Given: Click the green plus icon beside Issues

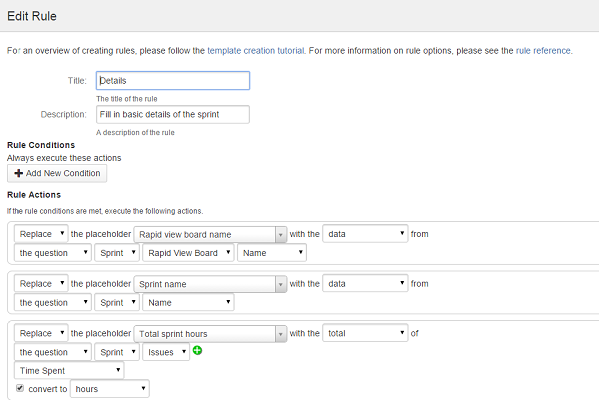Looking at the screenshot, I should pos(197,351).
